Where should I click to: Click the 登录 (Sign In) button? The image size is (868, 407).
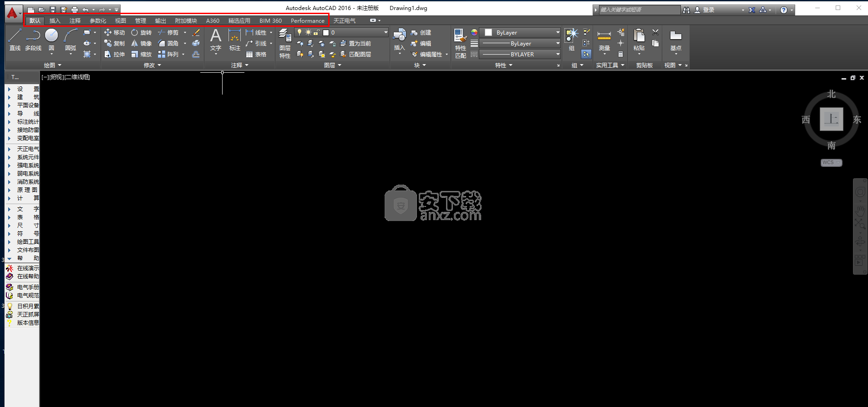[x=705, y=10]
